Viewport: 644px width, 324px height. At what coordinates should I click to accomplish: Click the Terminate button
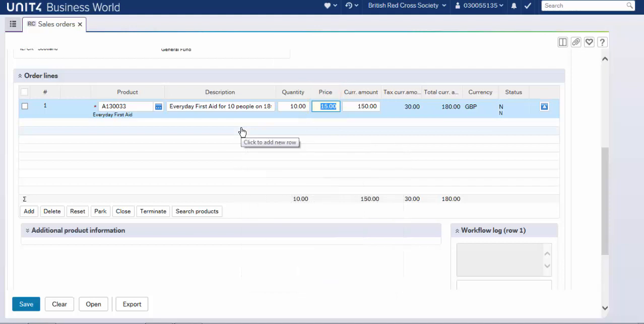coord(153,211)
